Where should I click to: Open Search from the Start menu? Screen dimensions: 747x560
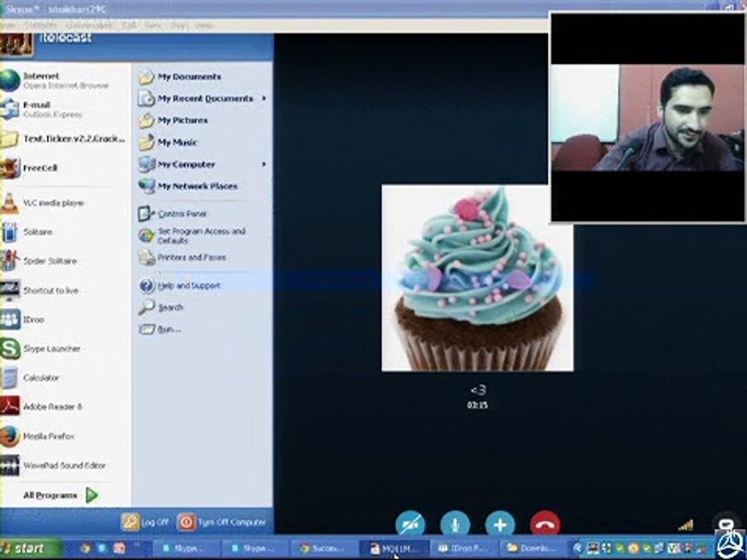coord(203,307)
